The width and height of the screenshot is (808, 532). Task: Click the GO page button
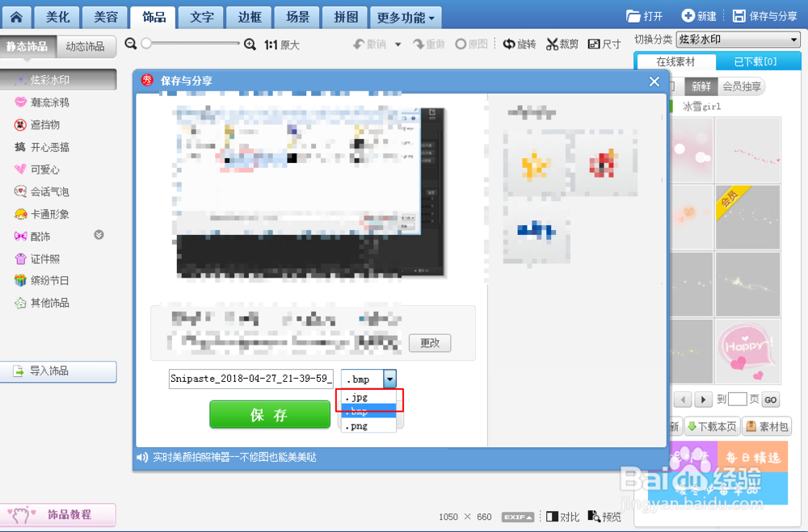tap(770, 400)
